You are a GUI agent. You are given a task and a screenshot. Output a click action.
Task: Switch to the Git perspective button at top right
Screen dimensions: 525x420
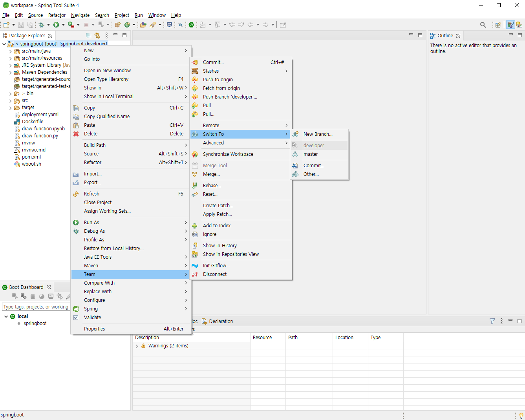pos(519,25)
